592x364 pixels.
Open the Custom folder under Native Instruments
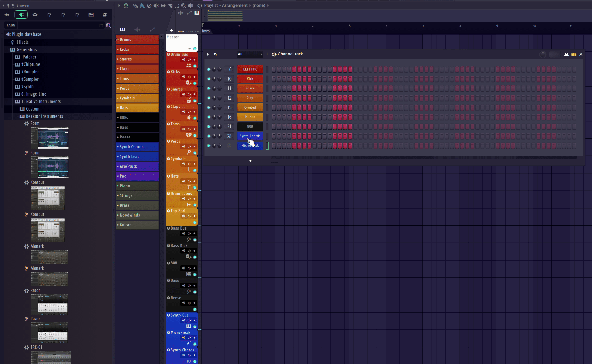32,109
